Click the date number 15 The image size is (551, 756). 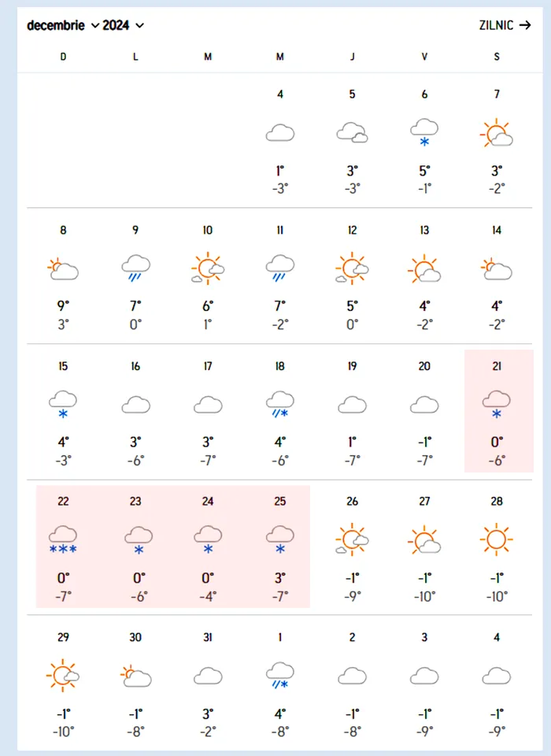(x=63, y=366)
